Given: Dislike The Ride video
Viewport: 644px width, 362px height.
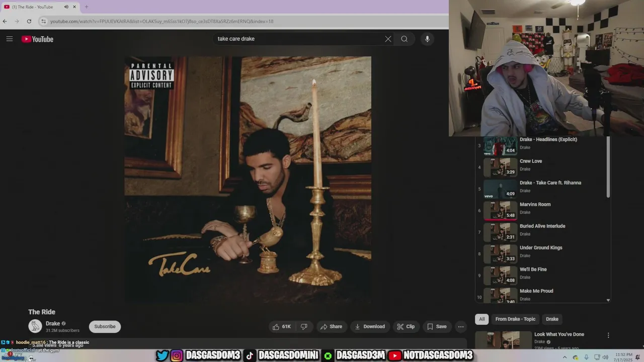Looking at the screenshot, I should pyautogui.click(x=304, y=327).
